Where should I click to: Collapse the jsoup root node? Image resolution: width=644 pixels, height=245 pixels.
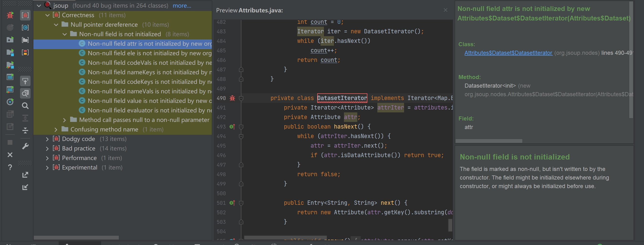(39, 5)
